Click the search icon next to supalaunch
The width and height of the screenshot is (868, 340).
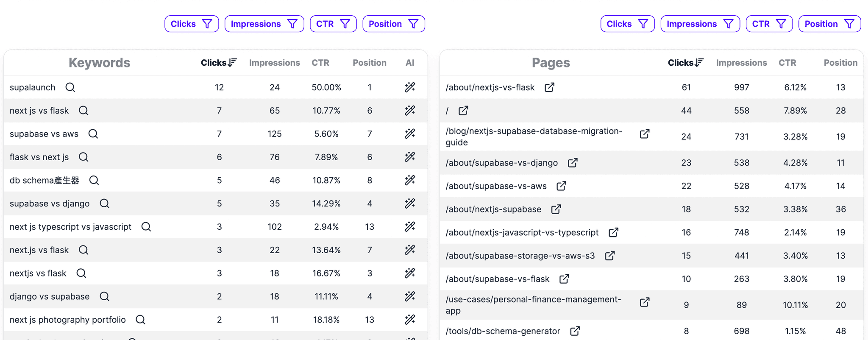(70, 87)
